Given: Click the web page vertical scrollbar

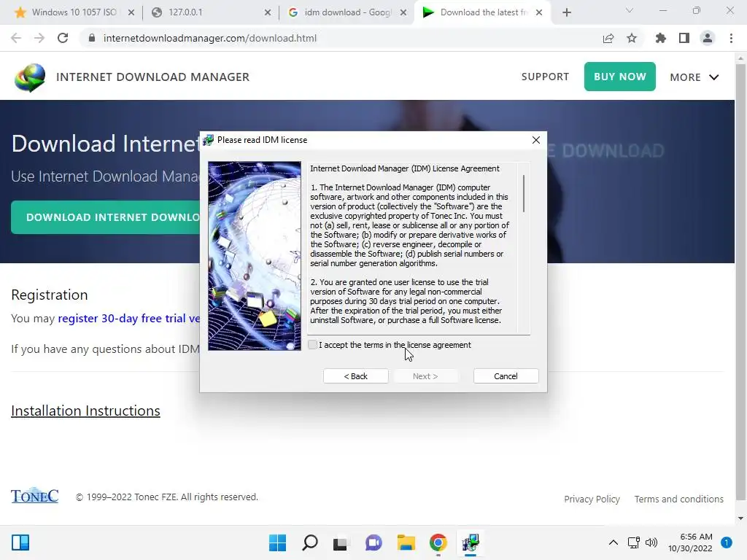Looking at the screenshot, I should [740, 281].
